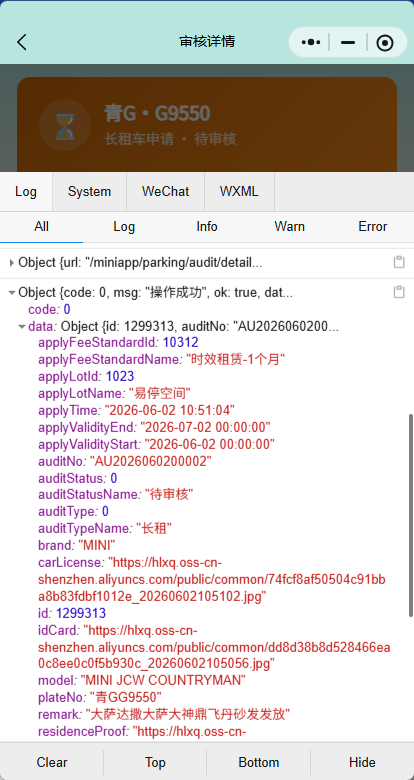Click applyTime value 2026-06-02 10:51:04
The height and width of the screenshot is (780, 414).
(x=169, y=410)
